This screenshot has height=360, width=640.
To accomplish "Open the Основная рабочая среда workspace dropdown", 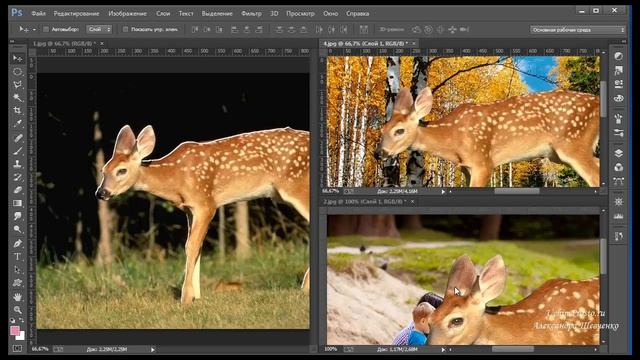I will pyautogui.click(x=578, y=30).
